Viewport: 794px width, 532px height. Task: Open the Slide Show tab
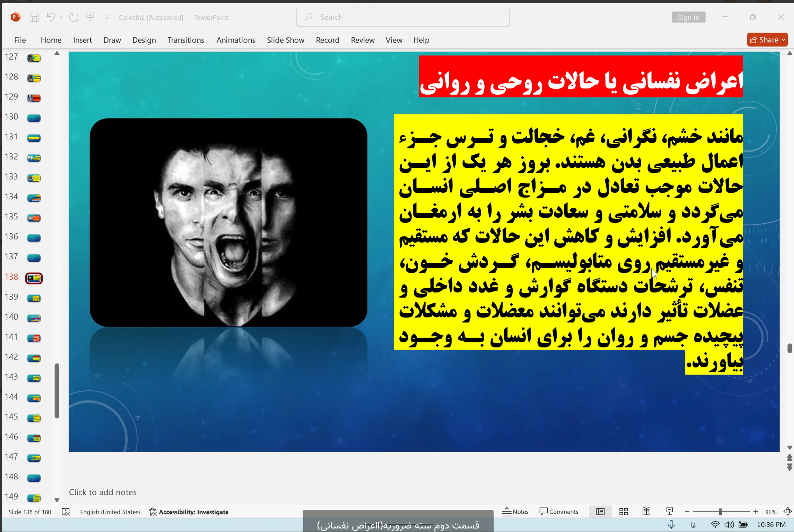point(285,40)
